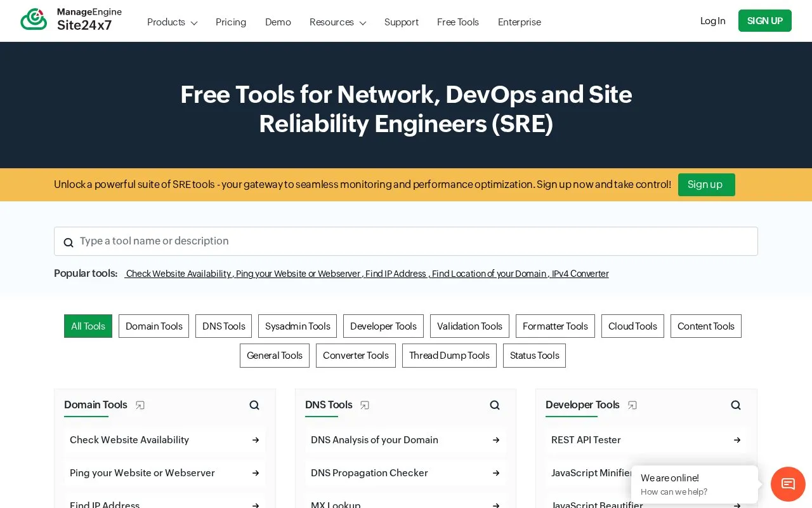Expand the Products menu

coord(172,22)
